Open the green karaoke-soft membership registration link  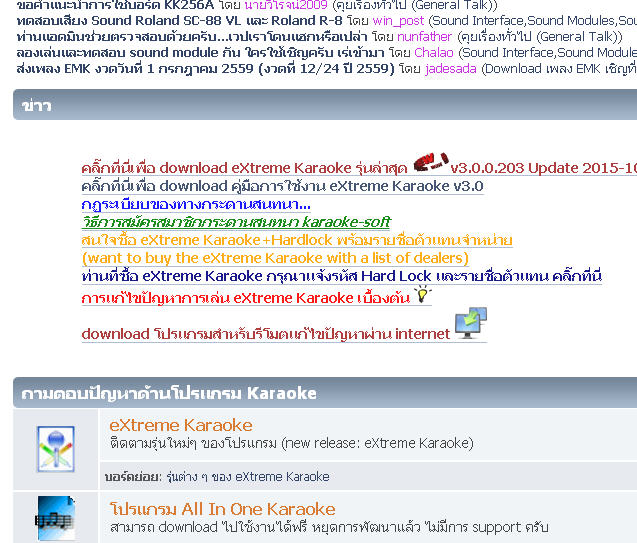(x=236, y=222)
